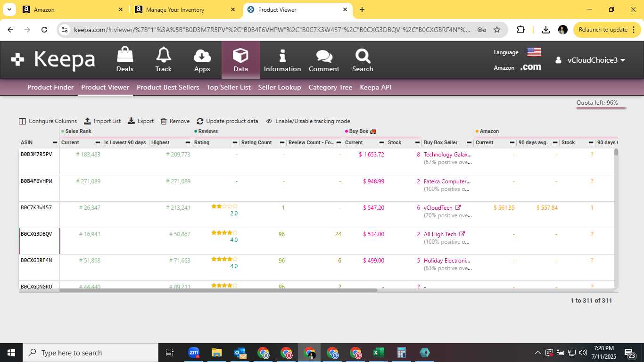This screenshot has height=362, width=644.
Task: Open Rating Count column menu
Action: pyautogui.click(x=282, y=142)
